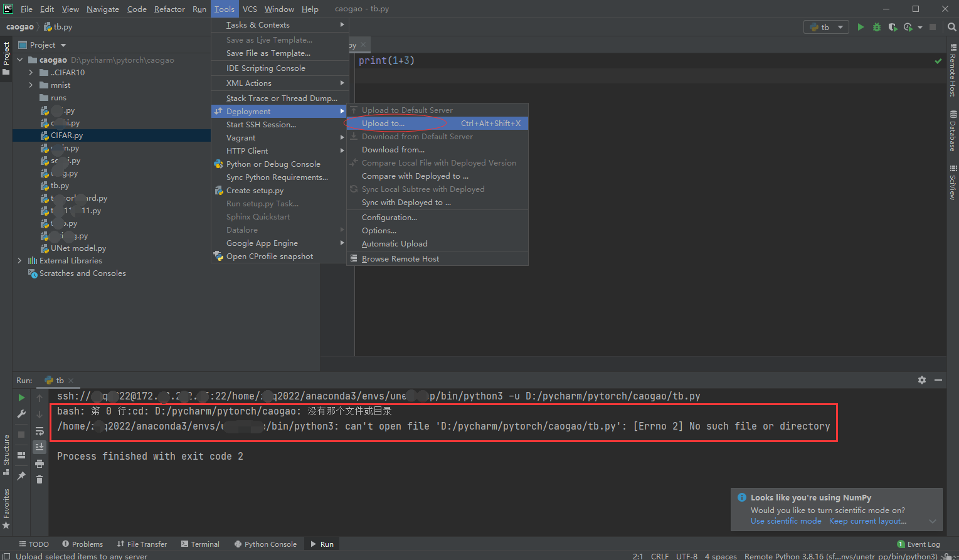Choose Download from... option
Screen dimensions: 959x560
pos(437,150)
